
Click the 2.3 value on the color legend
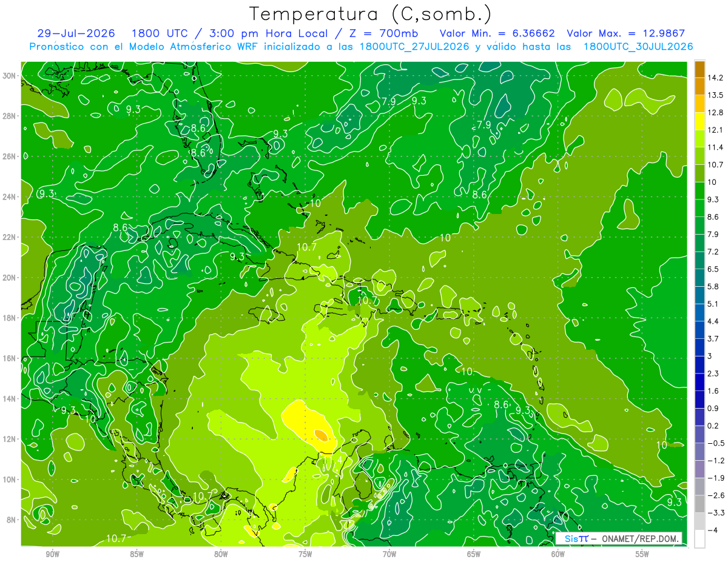(x=713, y=373)
